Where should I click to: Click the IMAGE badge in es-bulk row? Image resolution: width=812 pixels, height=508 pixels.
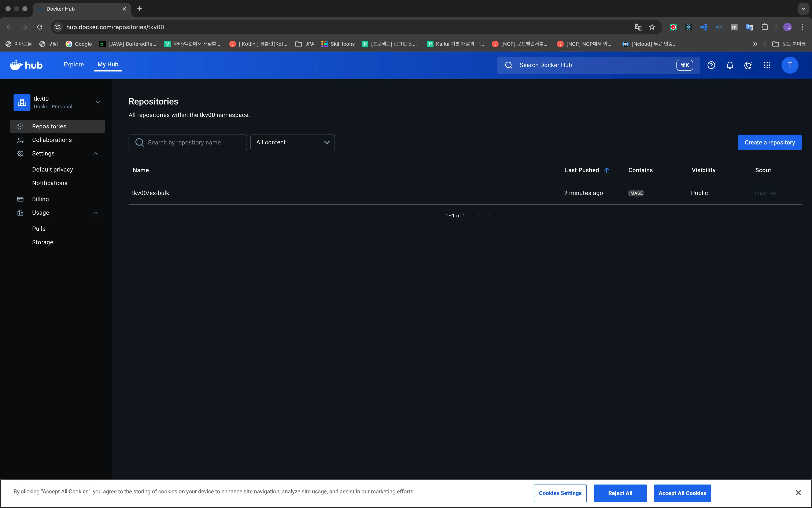pyautogui.click(x=636, y=193)
